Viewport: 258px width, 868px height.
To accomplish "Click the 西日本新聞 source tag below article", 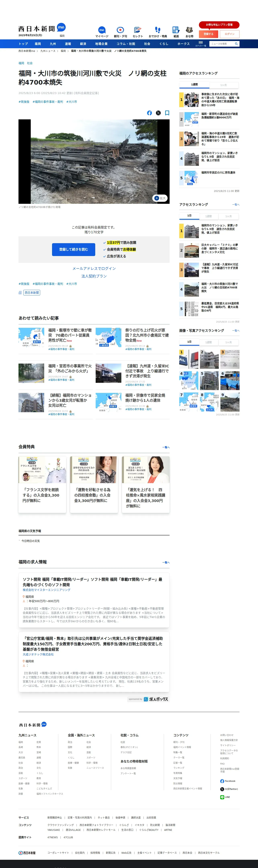I will tap(32, 292).
